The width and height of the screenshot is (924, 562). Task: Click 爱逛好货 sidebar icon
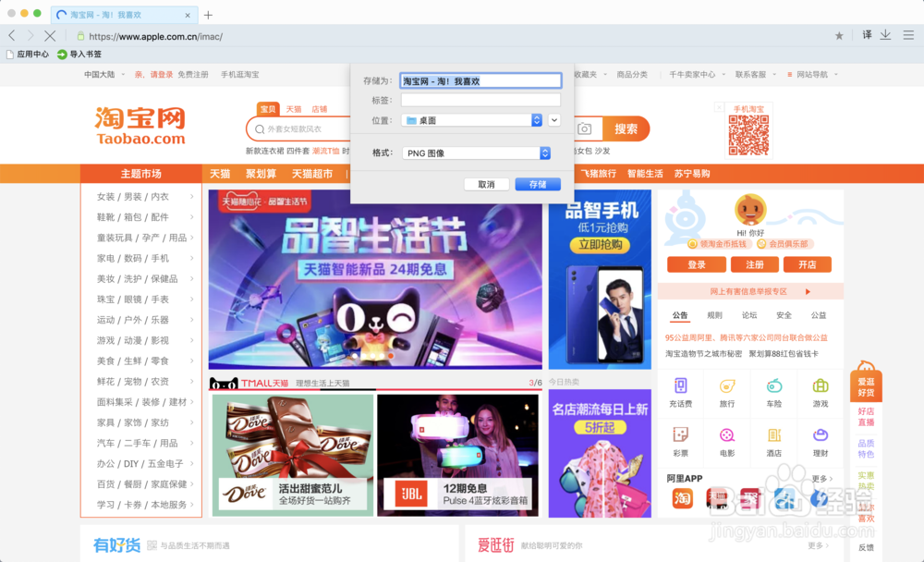(866, 382)
